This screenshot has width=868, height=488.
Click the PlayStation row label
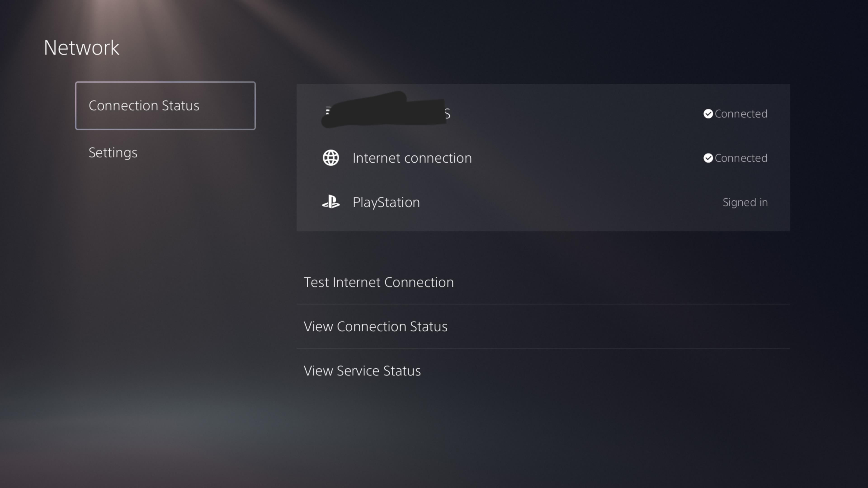pos(386,202)
